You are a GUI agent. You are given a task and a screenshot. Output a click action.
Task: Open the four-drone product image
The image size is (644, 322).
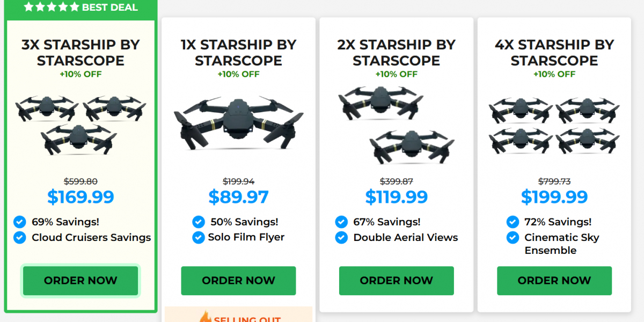pos(554,125)
